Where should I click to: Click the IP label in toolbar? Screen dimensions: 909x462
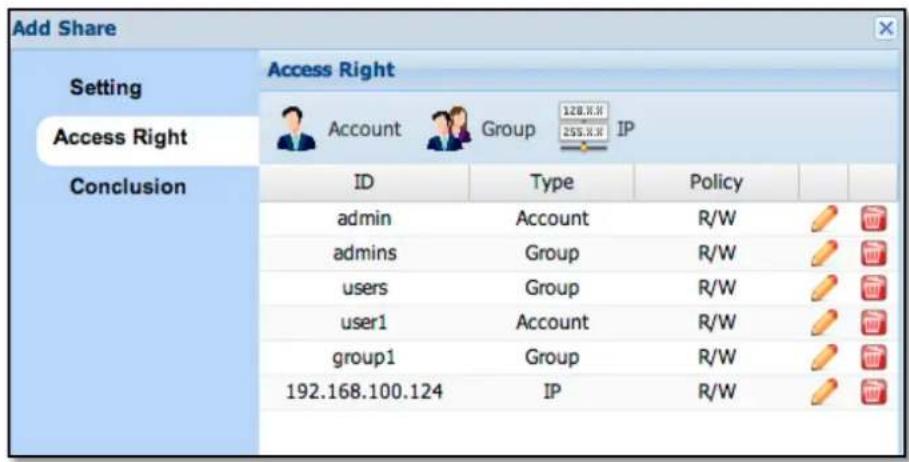(x=626, y=129)
